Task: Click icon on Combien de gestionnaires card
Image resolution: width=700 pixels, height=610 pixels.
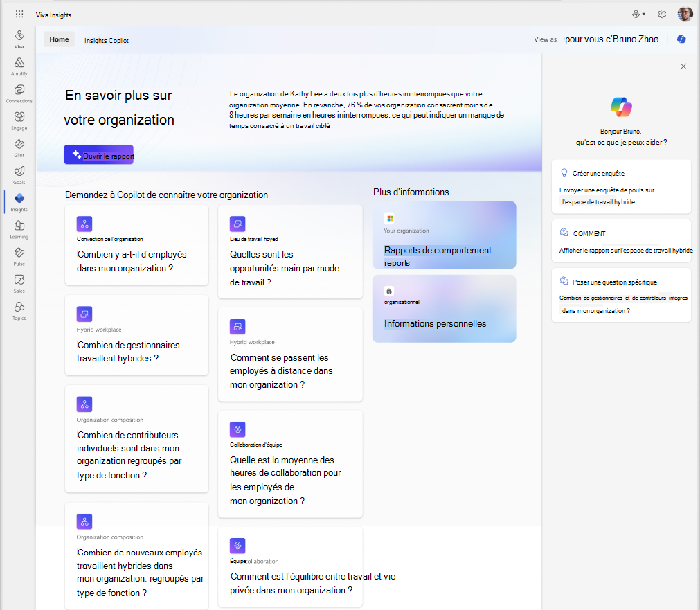Action: [84, 314]
